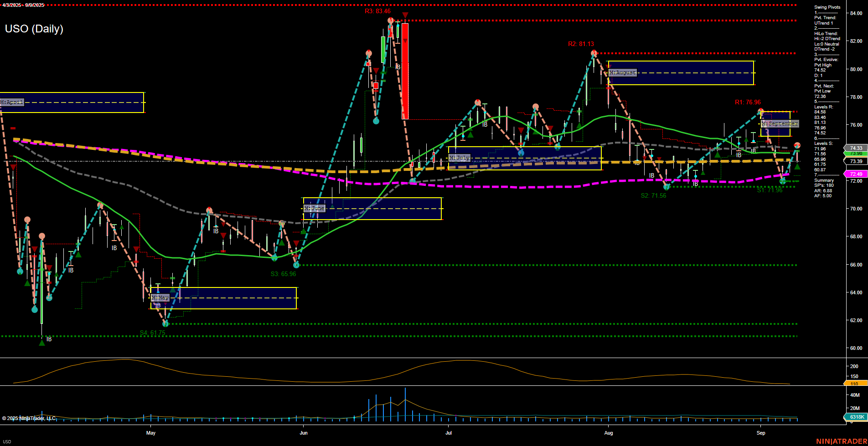This screenshot has height=446, width=868.
Task: Click the S4: 61.75 support label
Action: point(153,333)
